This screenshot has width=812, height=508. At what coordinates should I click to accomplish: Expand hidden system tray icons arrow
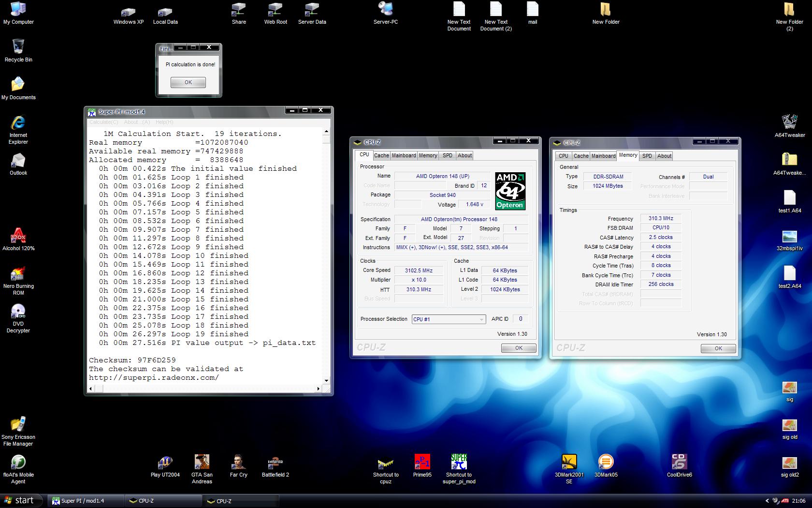pos(767,501)
